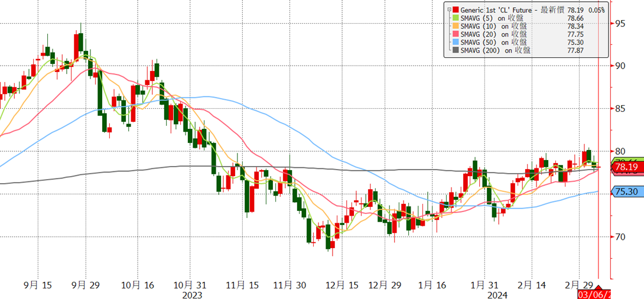The height and width of the screenshot is (299, 644).
Task: Click the 78.66 value in the legend
Action: point(576,18)
